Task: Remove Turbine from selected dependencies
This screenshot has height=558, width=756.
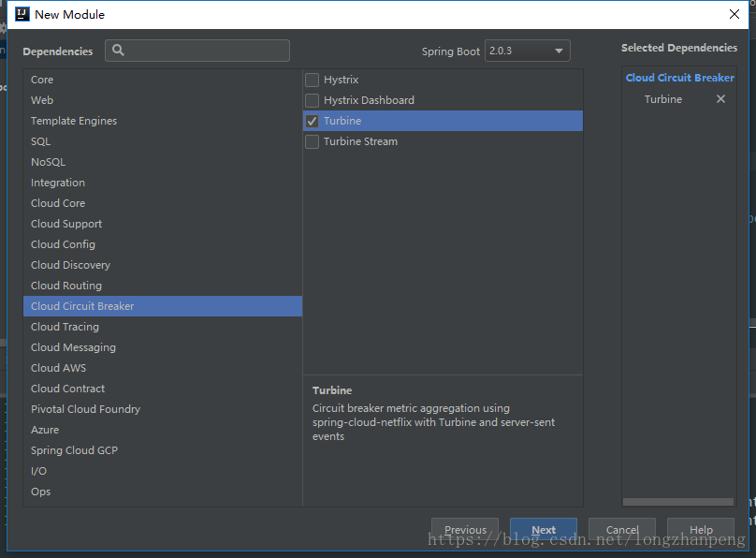Action: click(720, 99)
